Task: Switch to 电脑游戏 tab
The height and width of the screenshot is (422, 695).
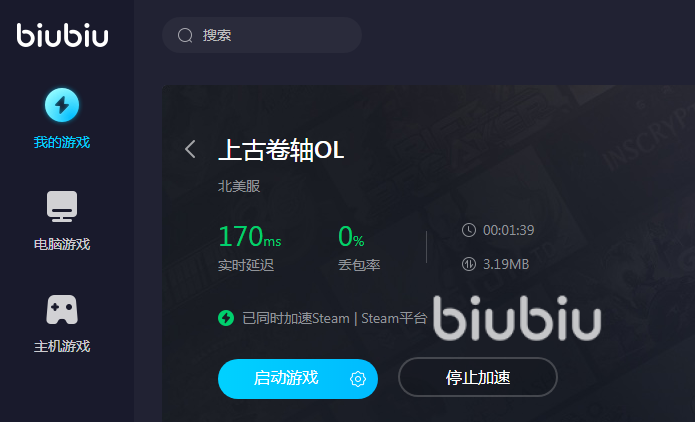Action: pos(62,244)
